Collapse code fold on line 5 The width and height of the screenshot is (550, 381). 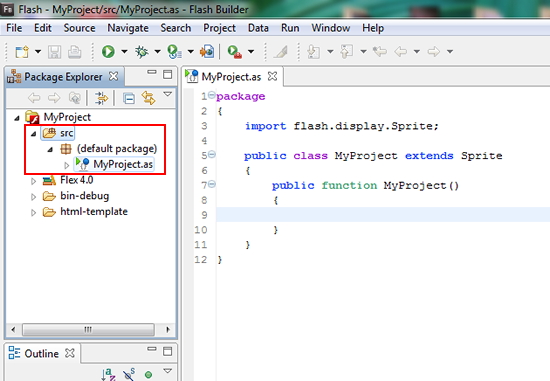[x=212, y=154]
